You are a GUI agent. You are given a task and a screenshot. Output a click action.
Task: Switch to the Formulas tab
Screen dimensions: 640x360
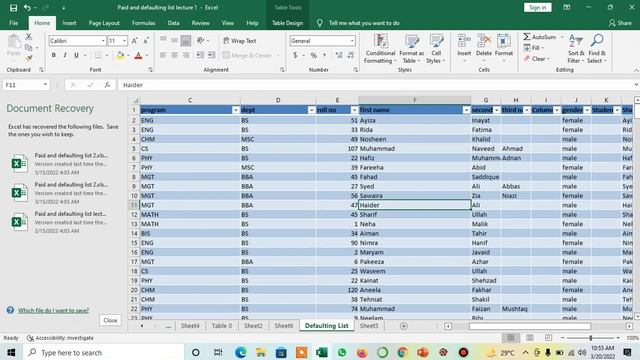(144, 23)
